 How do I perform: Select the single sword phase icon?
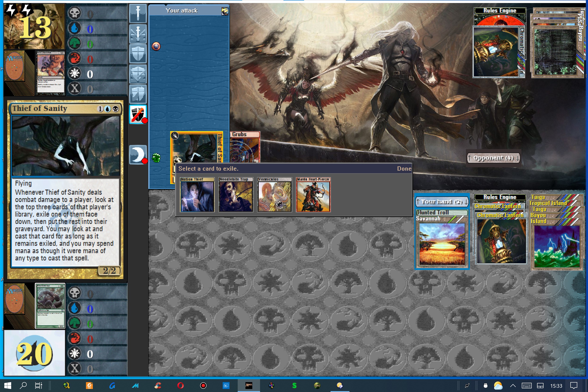tap(138, 13)
